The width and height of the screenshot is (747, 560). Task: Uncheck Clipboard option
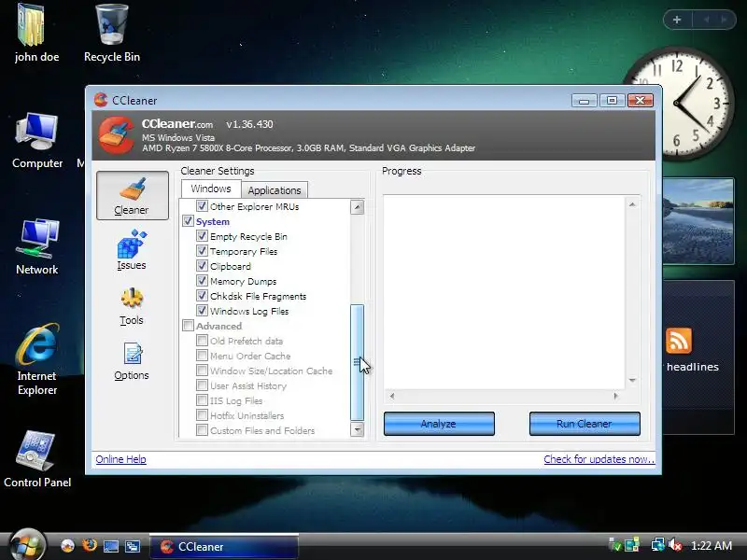click(202, 266)
